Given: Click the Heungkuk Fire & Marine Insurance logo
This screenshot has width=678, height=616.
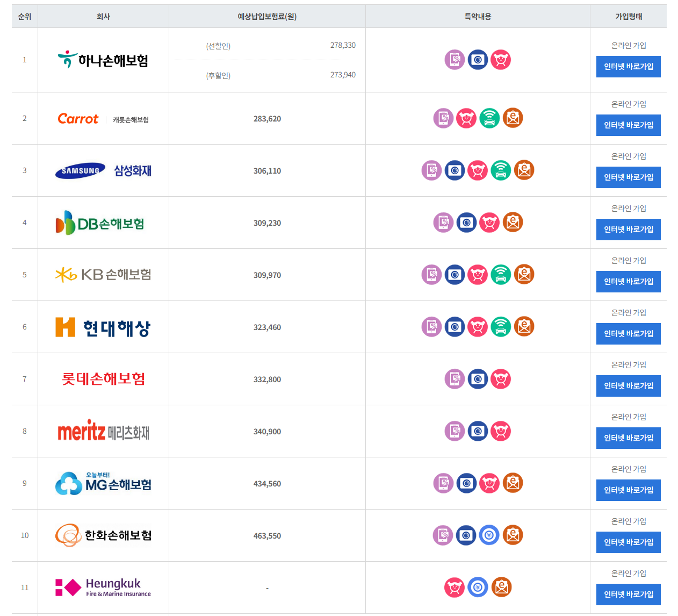Looking at the screenshot, I should tap(103, 588).
